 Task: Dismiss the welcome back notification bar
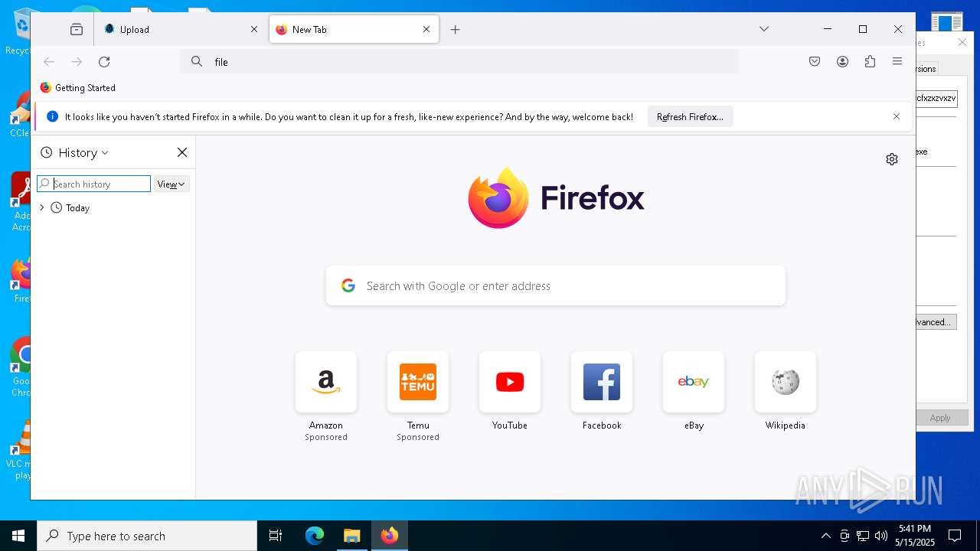tap(897, 116)
